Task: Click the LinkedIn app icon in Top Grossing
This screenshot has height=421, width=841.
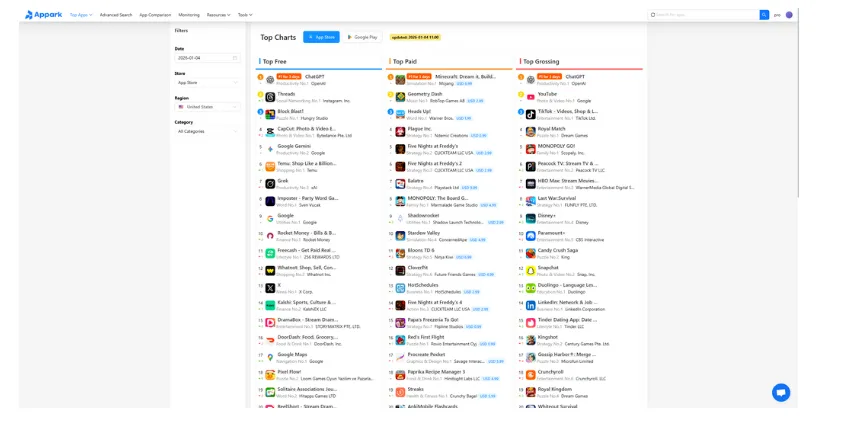Action: click(x=531, y=305)
